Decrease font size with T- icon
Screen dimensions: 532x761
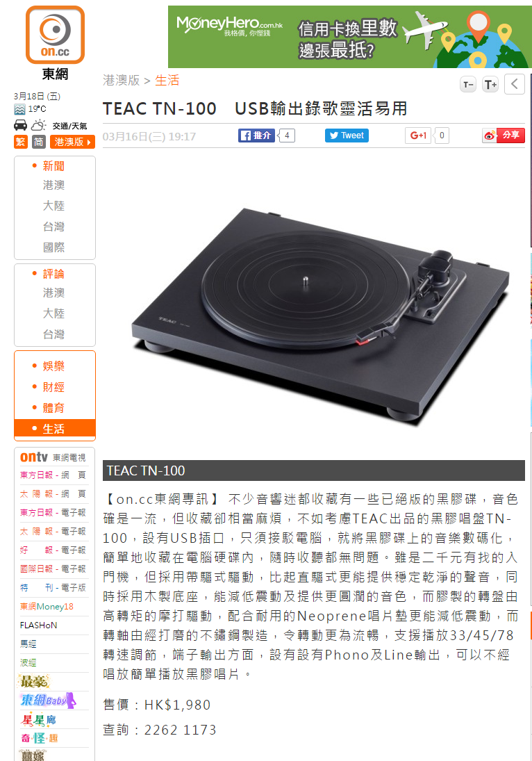pos(468,85)
